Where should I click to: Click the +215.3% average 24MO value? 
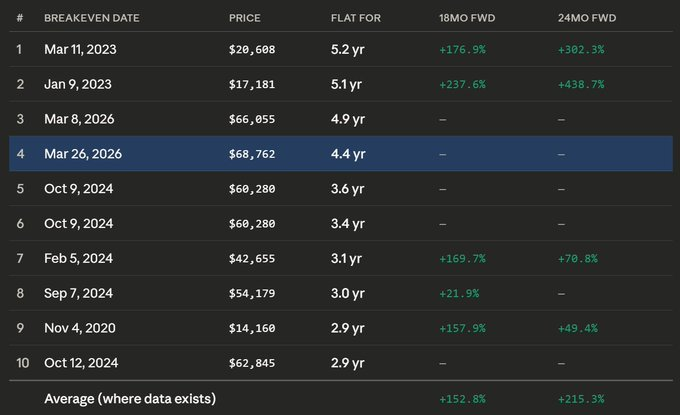[x=581, y=399]
